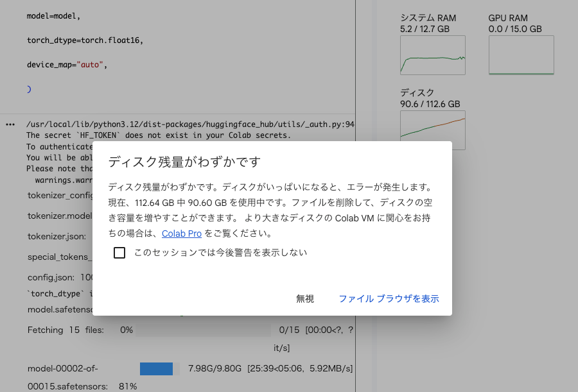The width and height of the screenshot is (578, 392).
Task: Click the three-dot output cell options icon
Action: (x=10, y=124)
